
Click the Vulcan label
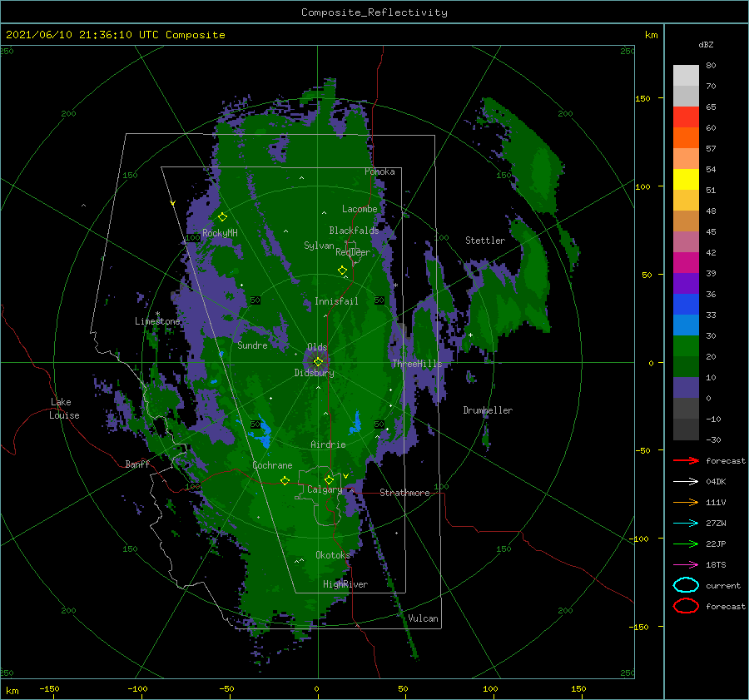424,618
